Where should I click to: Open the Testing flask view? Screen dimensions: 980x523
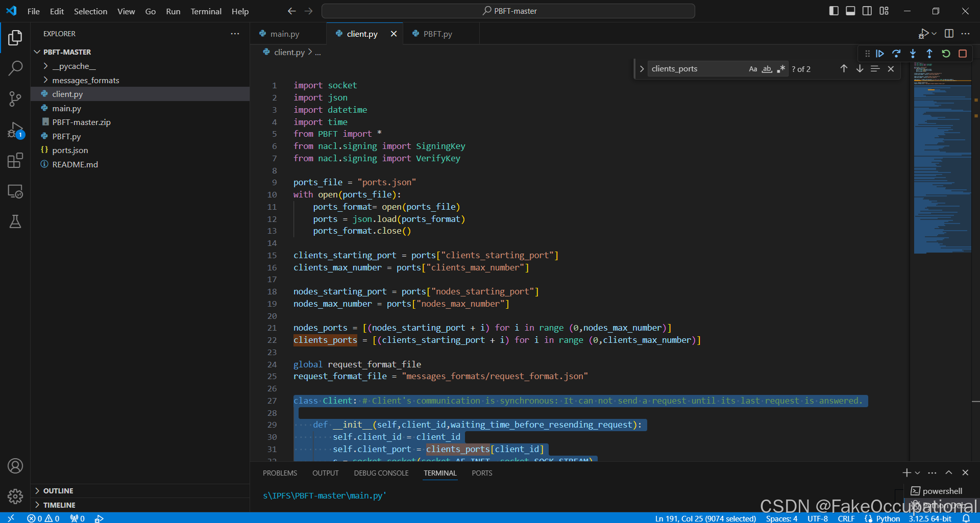click(15, 221)
